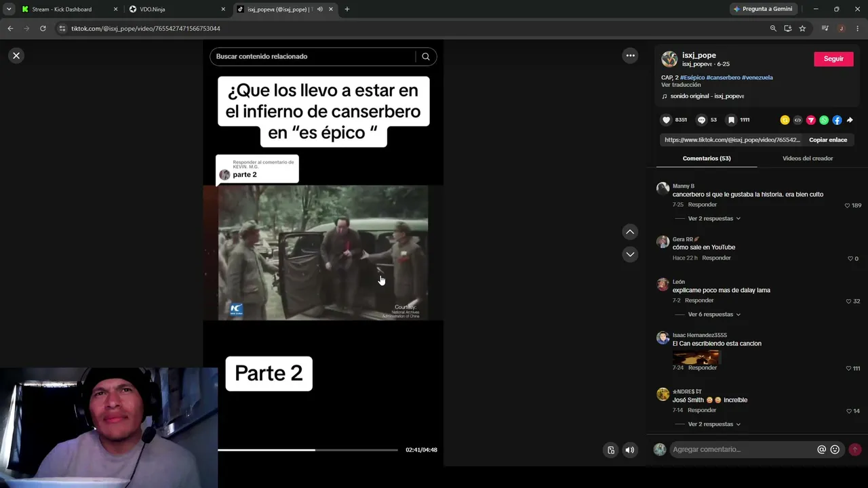
Task: Switch to Comentarios (53) tab
Action: (x=707, y=158)
